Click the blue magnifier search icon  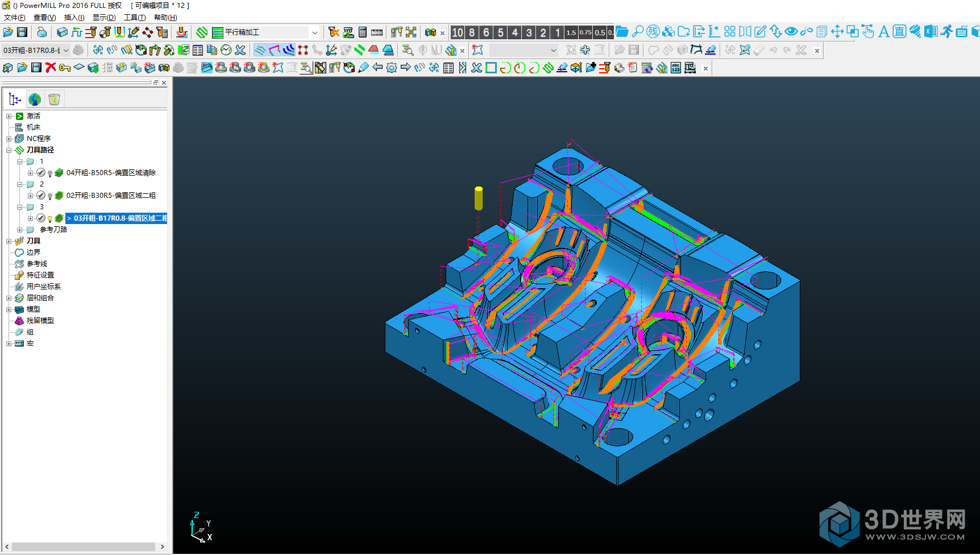point(638,32)
